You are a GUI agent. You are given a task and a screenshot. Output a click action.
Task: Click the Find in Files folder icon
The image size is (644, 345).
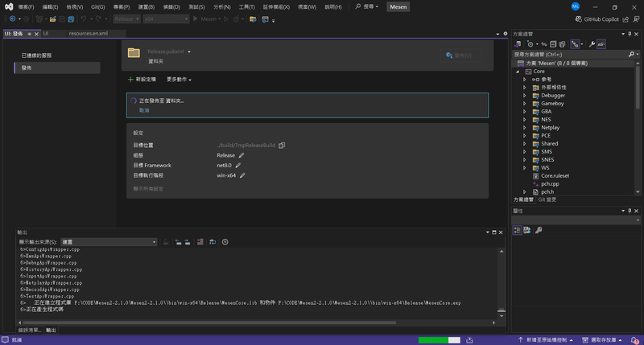coord(253,18)
